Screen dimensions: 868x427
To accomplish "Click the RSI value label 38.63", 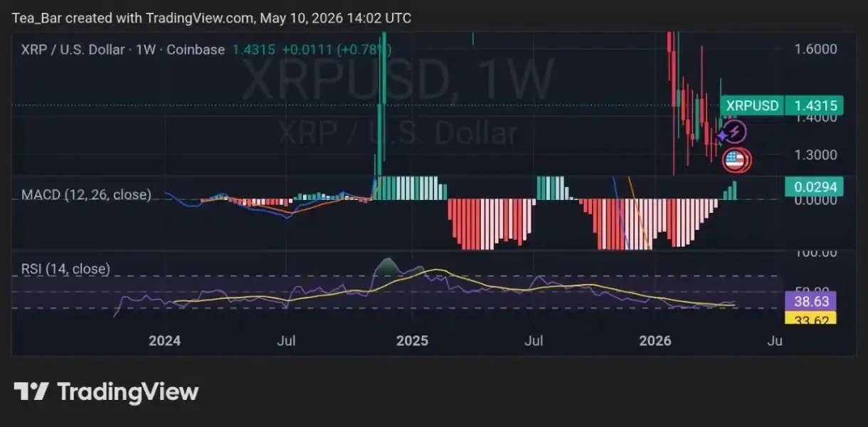I will pyautogui.click(x=811, y=301).
